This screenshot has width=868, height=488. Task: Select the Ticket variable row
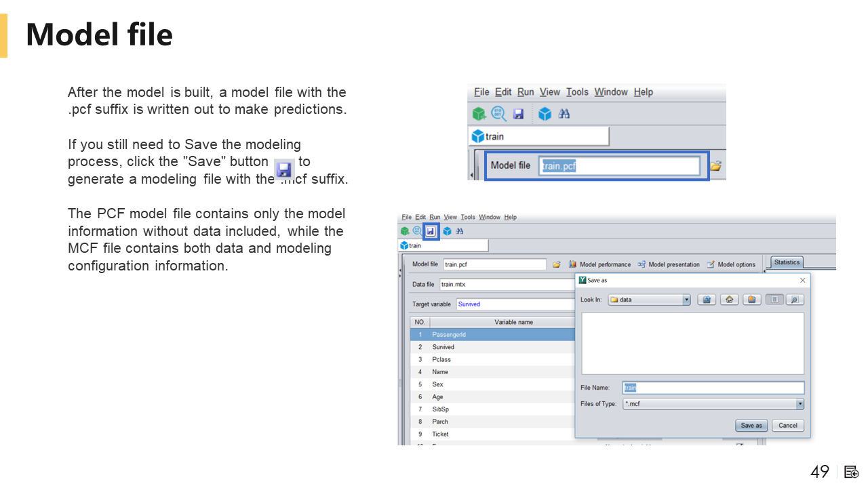tap(492, 434)
